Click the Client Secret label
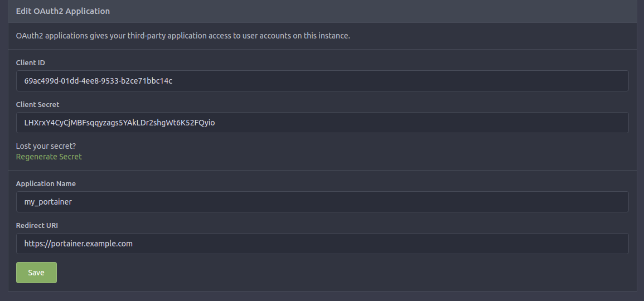The image size is (644, 301). point(37,105)
